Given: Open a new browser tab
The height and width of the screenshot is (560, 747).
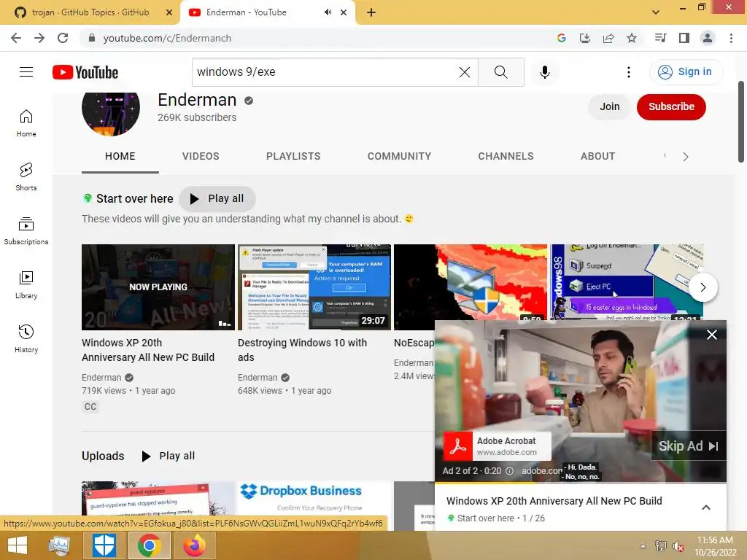Looking at the screenshot, I should coord(371,12).
